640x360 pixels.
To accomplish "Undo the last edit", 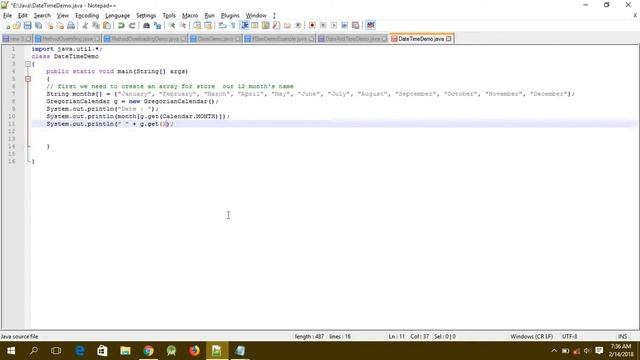I will tap(121, 25).
